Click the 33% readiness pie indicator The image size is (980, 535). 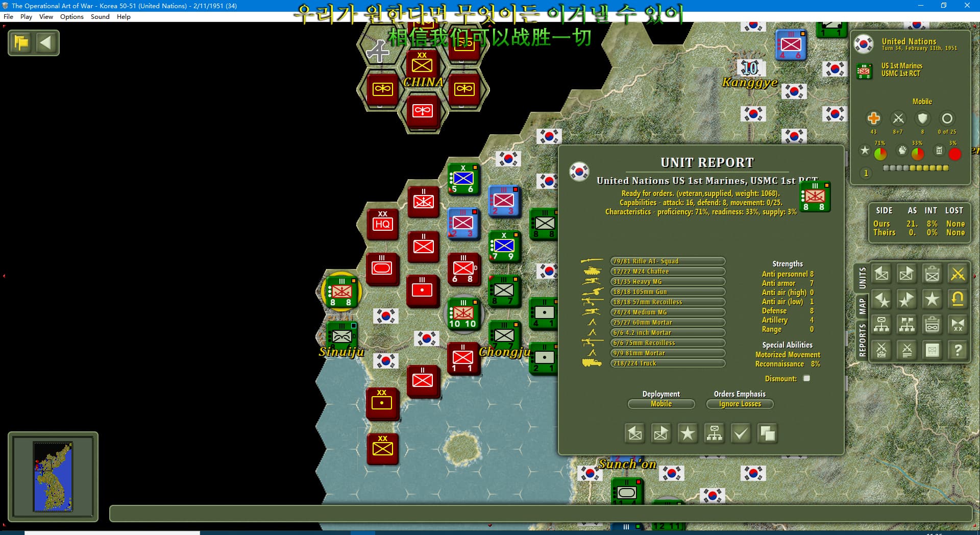[918, 153]
